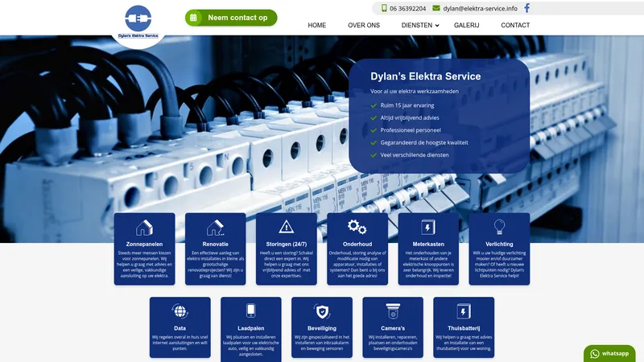
Task: Click the text Altijd vrijblijvend advies
Action: click(x=410, y=117)
